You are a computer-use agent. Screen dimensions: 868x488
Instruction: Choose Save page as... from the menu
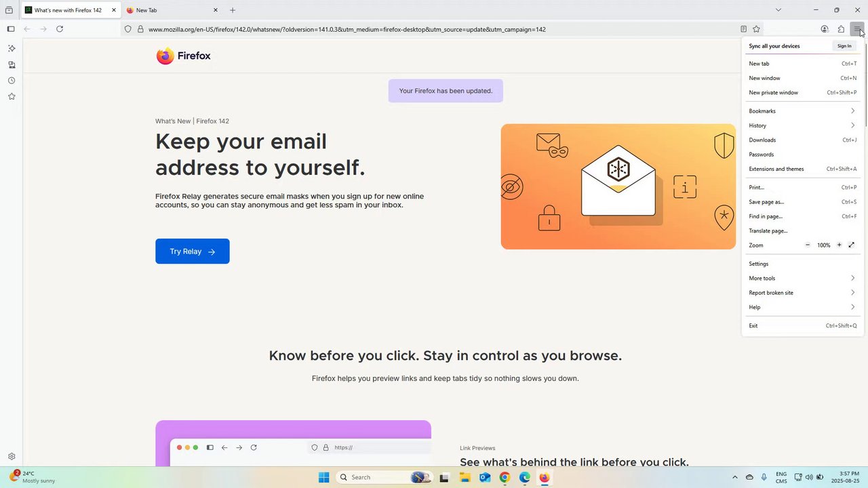pyautogui.click(x=802, y=202)
